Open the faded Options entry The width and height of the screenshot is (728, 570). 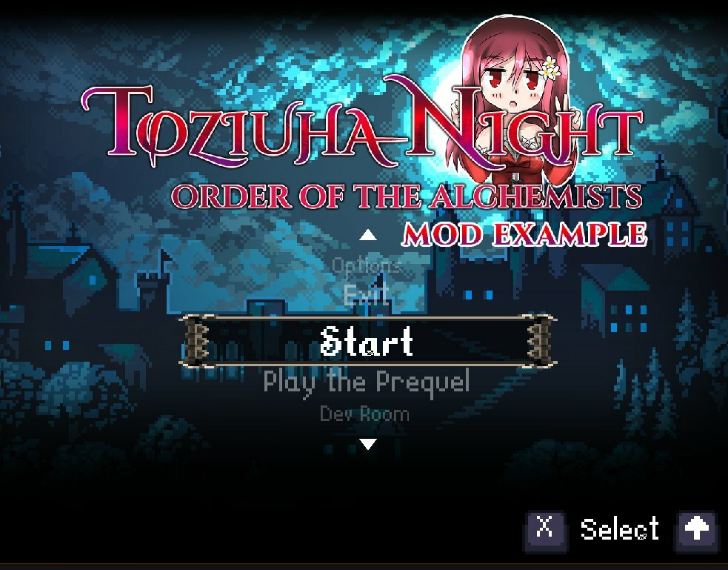pyautogui.click(x=367, y=265)
